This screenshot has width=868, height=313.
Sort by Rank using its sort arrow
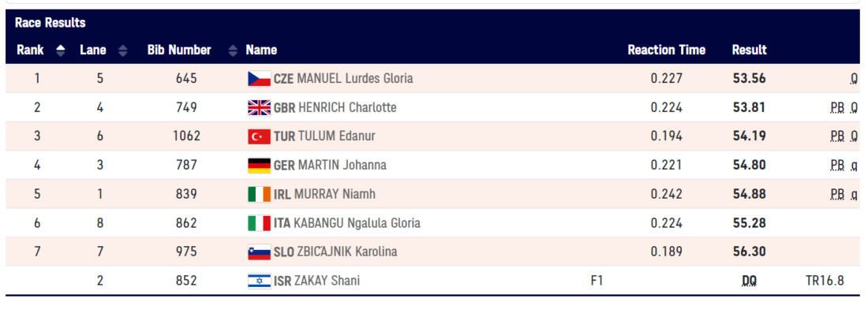(x=61, y=50)
